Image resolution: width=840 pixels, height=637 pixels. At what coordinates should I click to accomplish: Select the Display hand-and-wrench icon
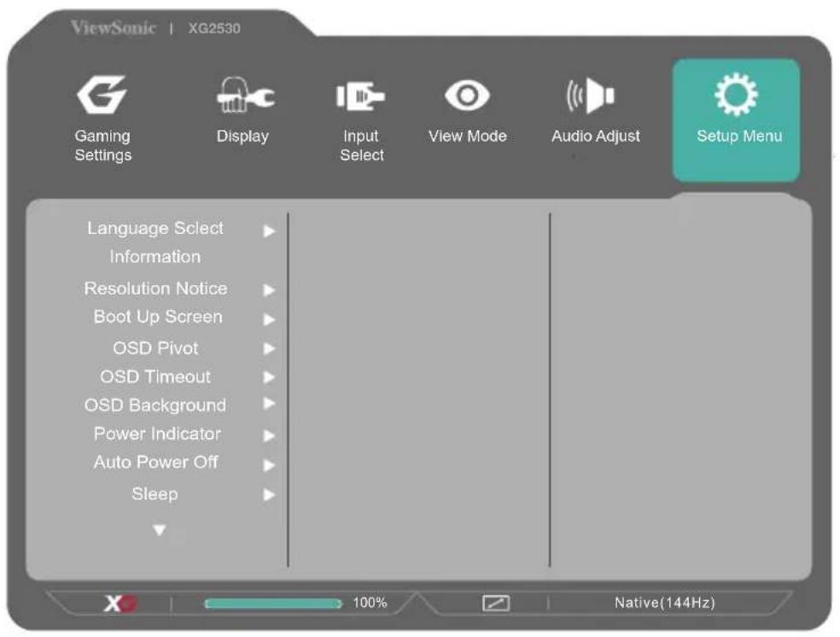pyautogui.click(x=245, y=95)
